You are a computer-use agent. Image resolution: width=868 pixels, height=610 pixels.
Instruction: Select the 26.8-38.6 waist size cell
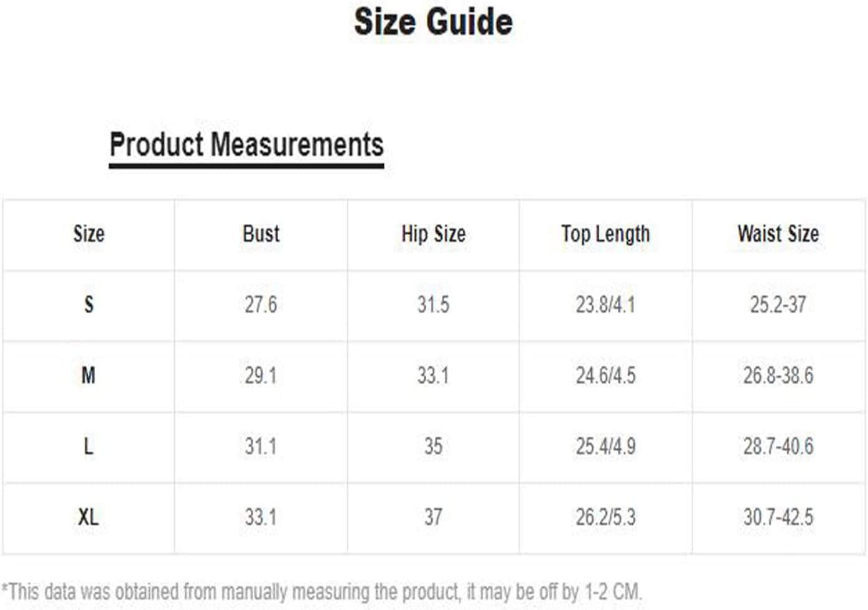pyautogui.click(x=778, y=376)
